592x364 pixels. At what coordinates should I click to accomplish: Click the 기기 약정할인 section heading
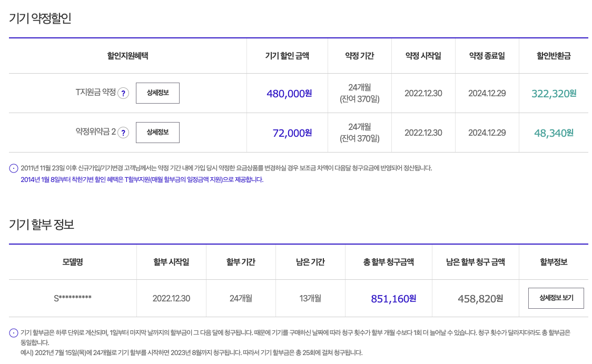pyautogui.click(x=40, y=18)
